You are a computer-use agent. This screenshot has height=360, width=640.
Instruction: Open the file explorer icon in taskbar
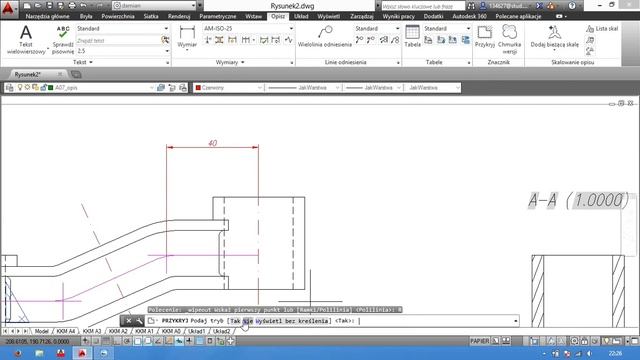(39, 353)
